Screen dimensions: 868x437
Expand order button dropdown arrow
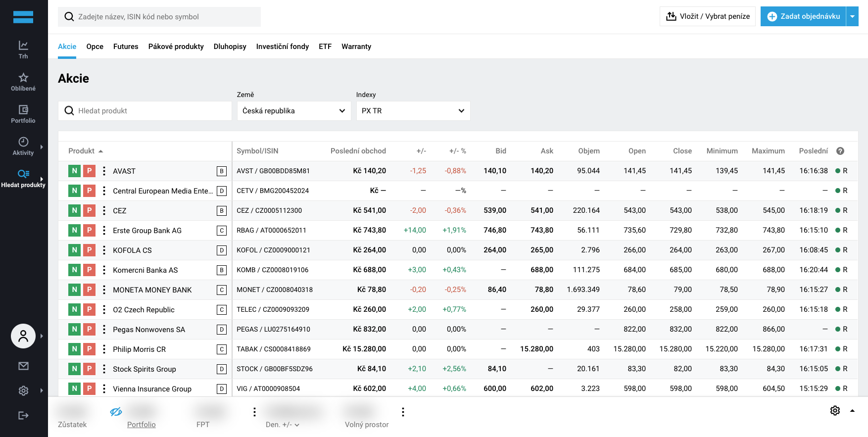[852, 16]
